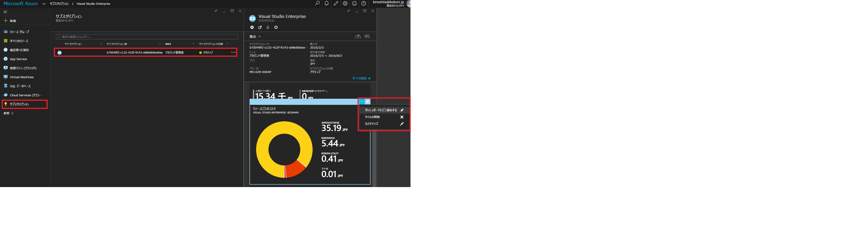Open Virtual Machines in the sidebar
The width and height of the screenshot is (868, 244).
click(21, 77)
